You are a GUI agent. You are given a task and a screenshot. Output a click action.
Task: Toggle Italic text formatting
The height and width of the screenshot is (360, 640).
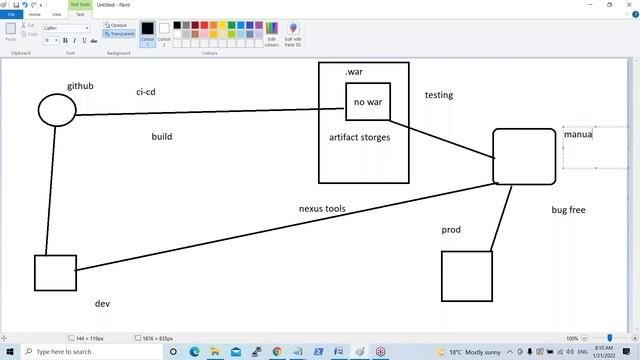pyautogui.click(x=75, y=40)
